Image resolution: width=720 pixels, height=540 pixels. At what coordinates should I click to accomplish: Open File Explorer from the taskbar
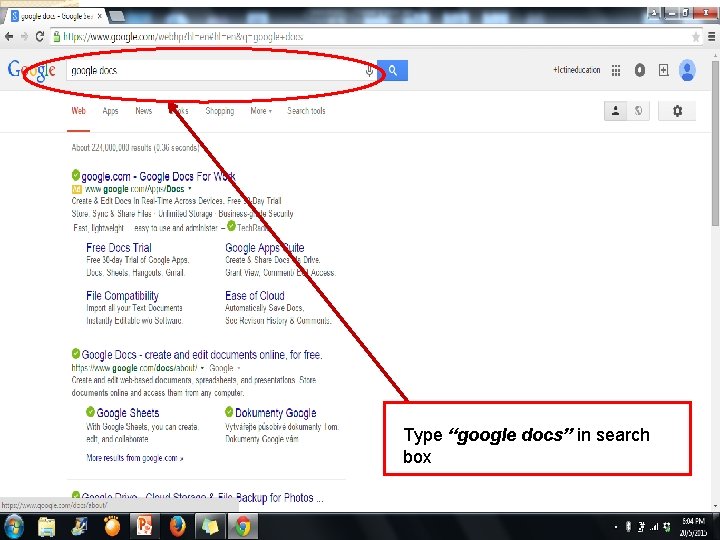click(46, 526)
